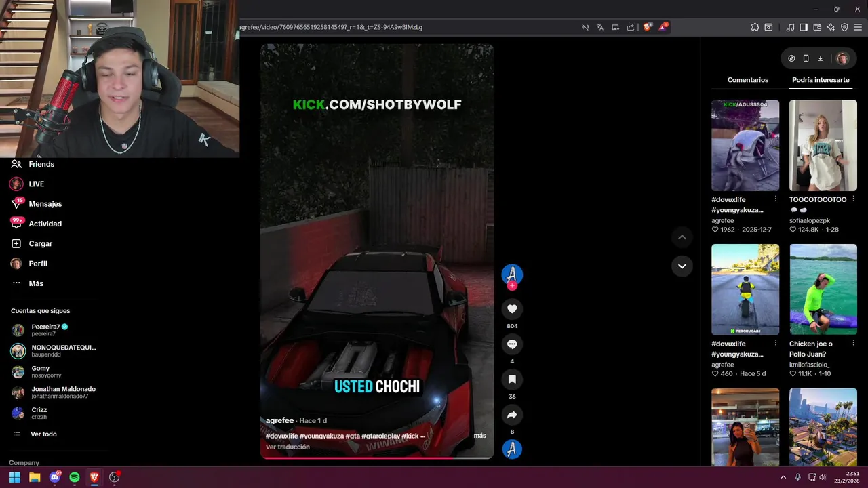Open the TOOCOTOCOTOO video thumbnail
Viewport: 868px width, 488px height.
click(x=823, y=146)
